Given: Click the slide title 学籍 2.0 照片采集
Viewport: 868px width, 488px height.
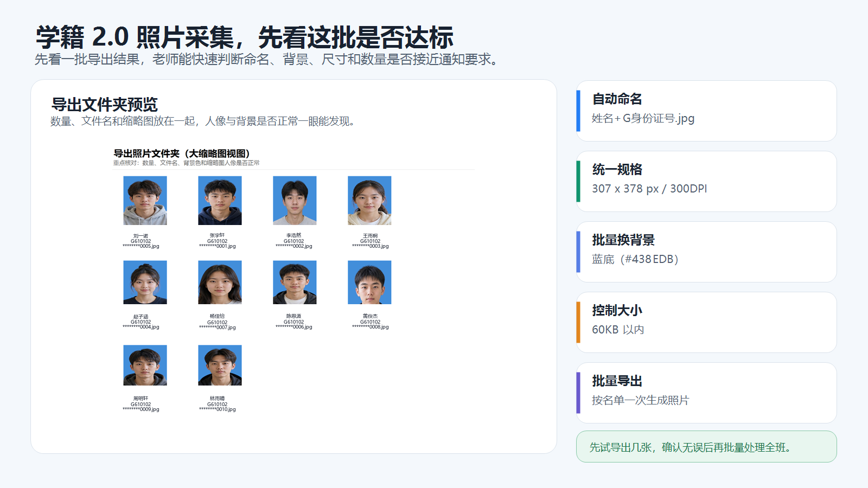Looking at the screenshot, I should (x=245, y=37).
